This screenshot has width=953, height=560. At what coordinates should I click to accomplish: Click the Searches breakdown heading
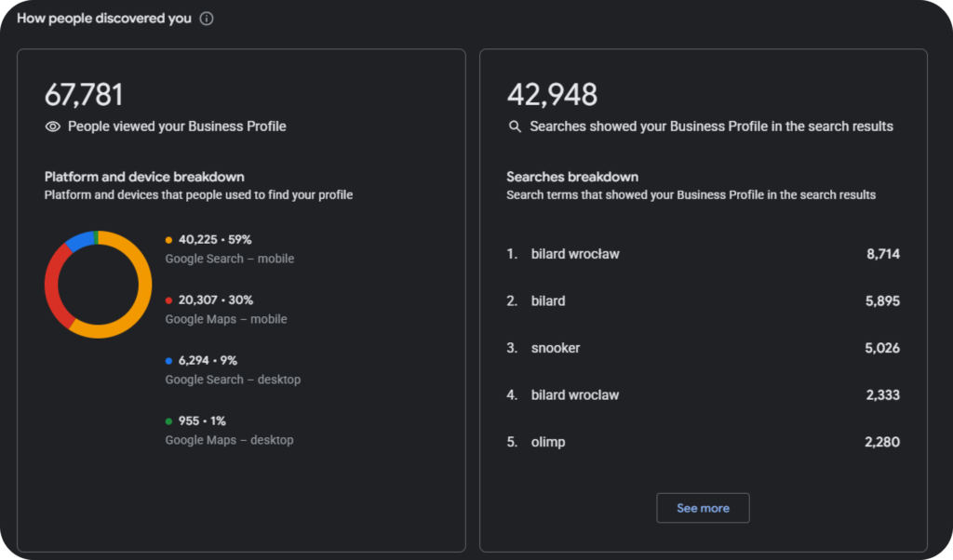[572, 177]
